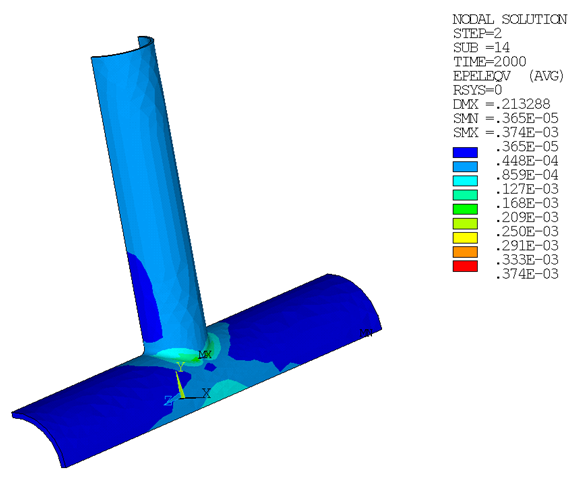
Task: Click the 'NODAL SOLUTION' title text
Action: click(510, 19)
